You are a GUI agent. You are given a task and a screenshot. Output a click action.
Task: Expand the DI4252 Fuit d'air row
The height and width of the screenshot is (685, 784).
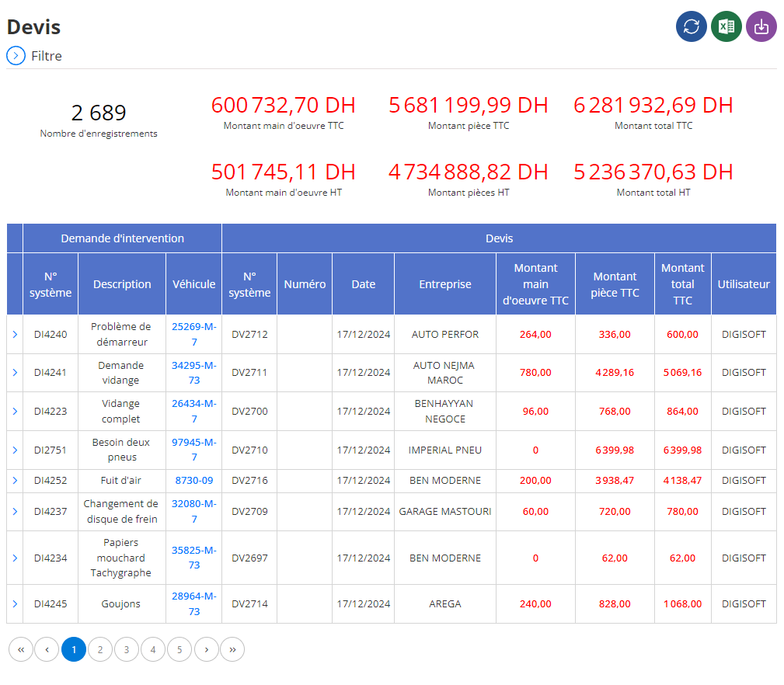[15, 481]
